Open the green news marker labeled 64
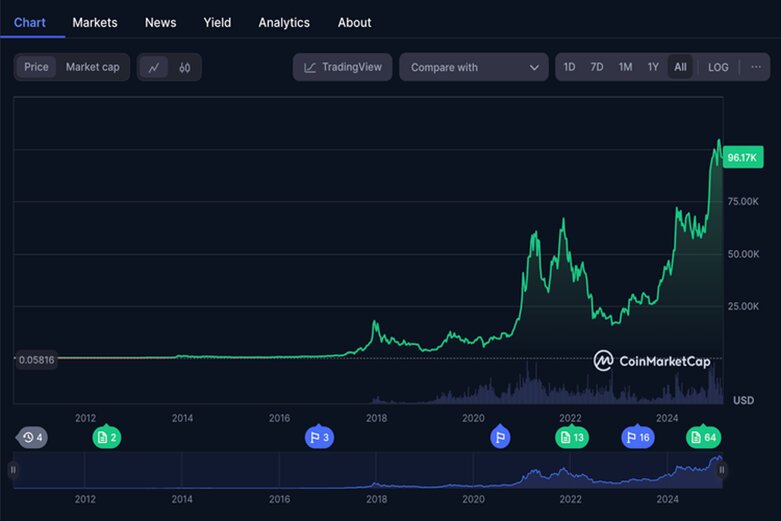 coord(703,437)
